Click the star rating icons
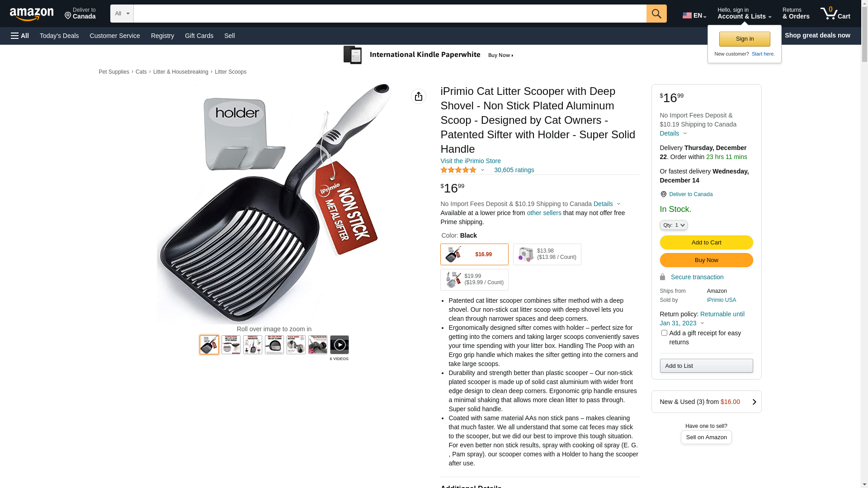Image resolution: width=868 pixels, height=488 pixels. [x=458, y=170]
